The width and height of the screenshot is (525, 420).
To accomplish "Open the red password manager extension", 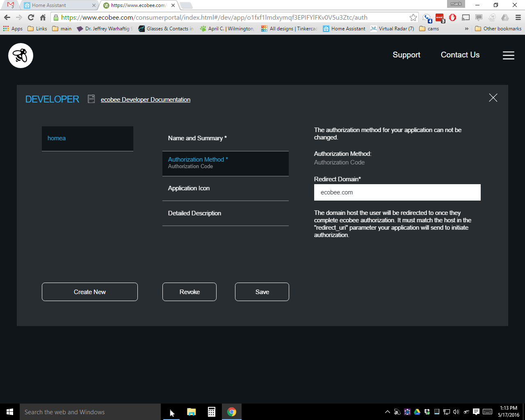I will pyautogui.click(x=440, y=18).
